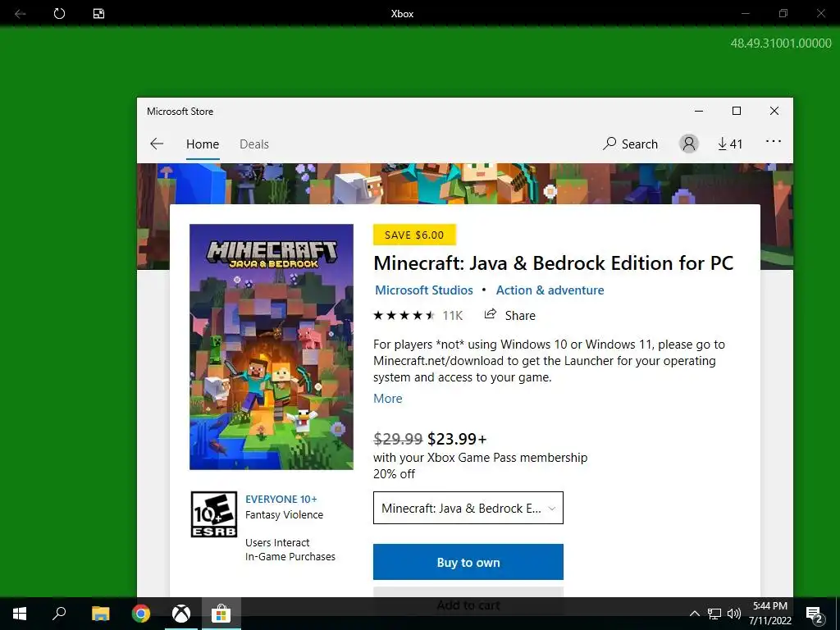The image size is (840, 630).
Task: Click the 'Fantasy Violence' descriptor text
Action: 285,515
